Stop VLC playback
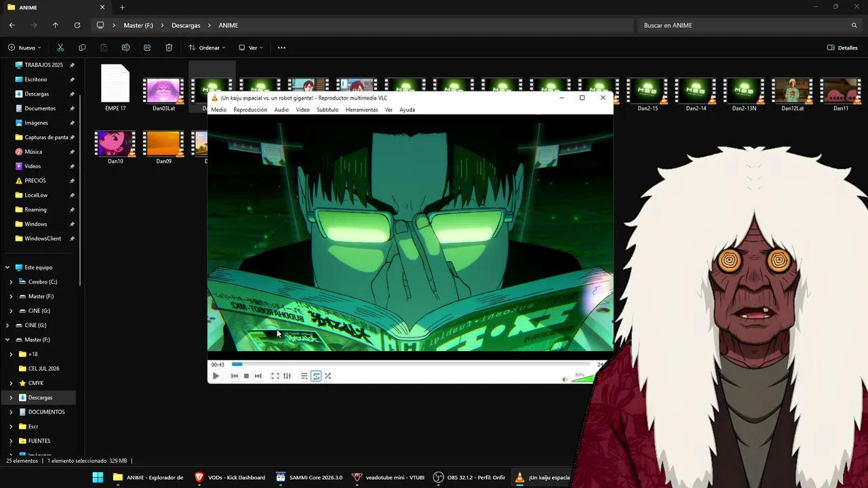Image resolution: width=868 pixels, height=488 pixels. tap(246, 376)
